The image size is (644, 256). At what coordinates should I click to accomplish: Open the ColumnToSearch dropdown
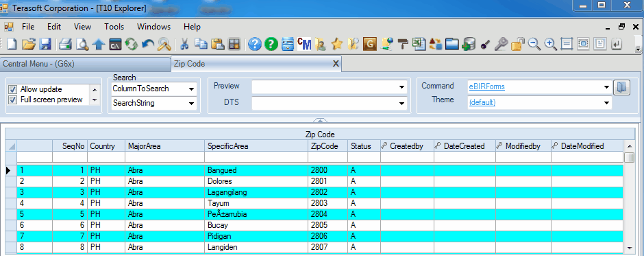[191, 89]
